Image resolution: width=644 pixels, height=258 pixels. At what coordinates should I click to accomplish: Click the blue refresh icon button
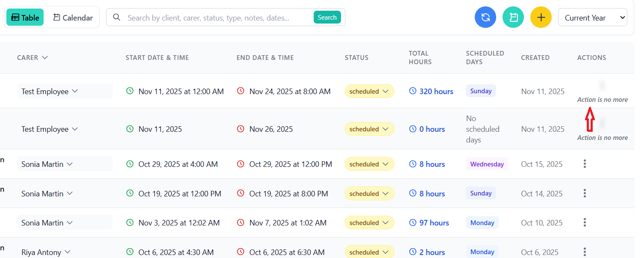point(485,18)
